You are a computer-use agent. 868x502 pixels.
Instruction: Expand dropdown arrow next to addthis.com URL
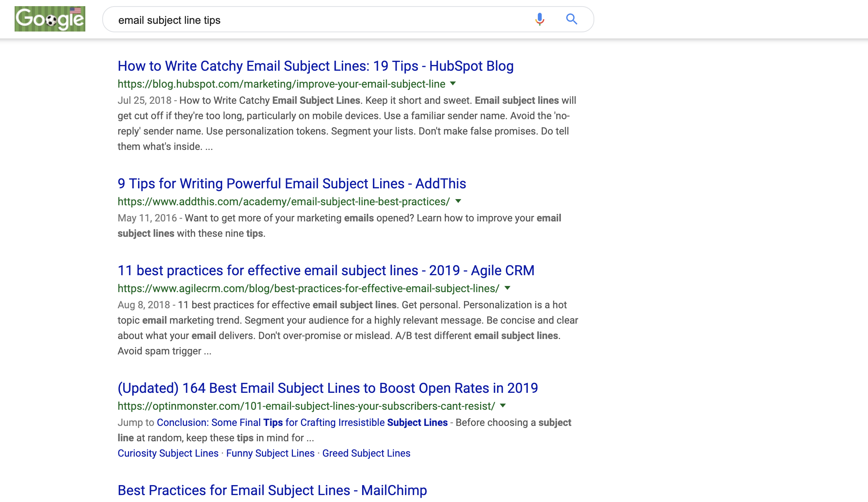pyautogui.click(x=458, y=201)
